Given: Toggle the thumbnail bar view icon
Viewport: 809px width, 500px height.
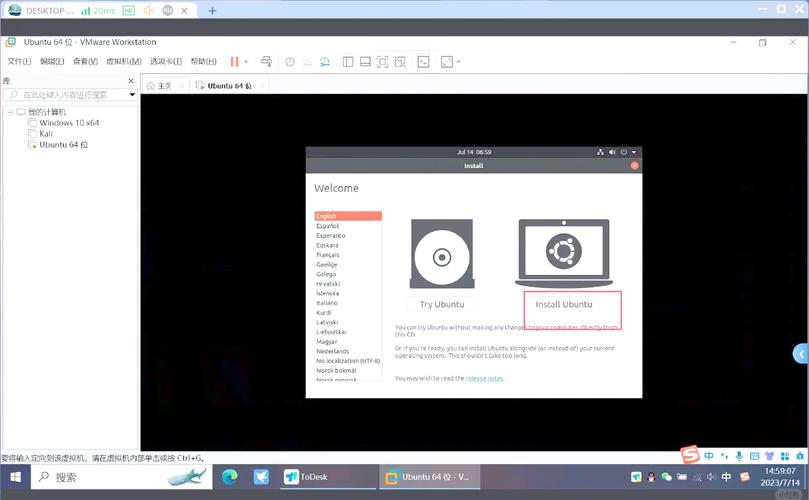Looking at the screenshot, I should tap(365, 62).
